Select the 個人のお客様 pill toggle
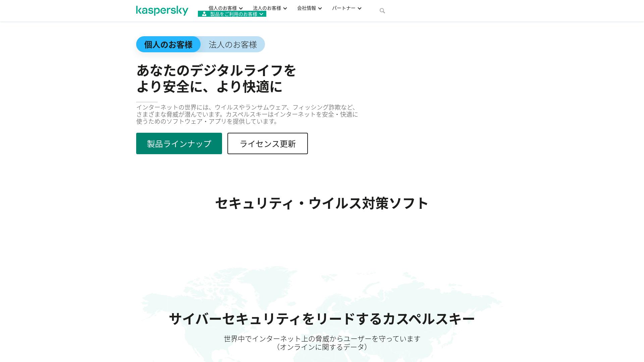644x362 pixels. pos(168,44)
